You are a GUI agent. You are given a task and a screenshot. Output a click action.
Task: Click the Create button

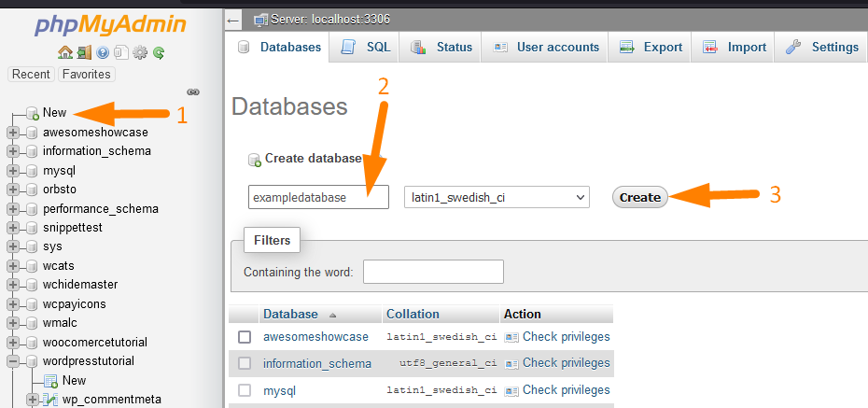click(x=640, y=198)
